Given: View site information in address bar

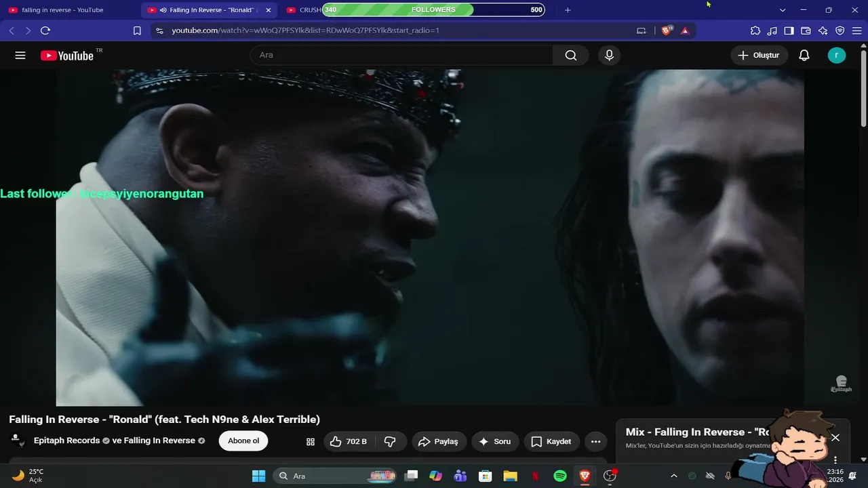Looking at the screenshot, I should (159, 30).
